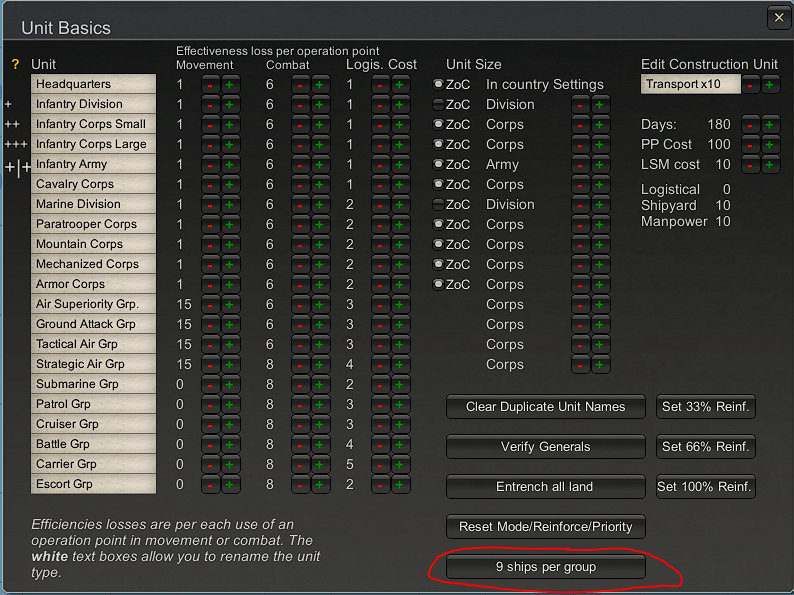Decrease Strategic Air Grp unit size
Viewport: 794px width, 595px height.
coord(580,365)
